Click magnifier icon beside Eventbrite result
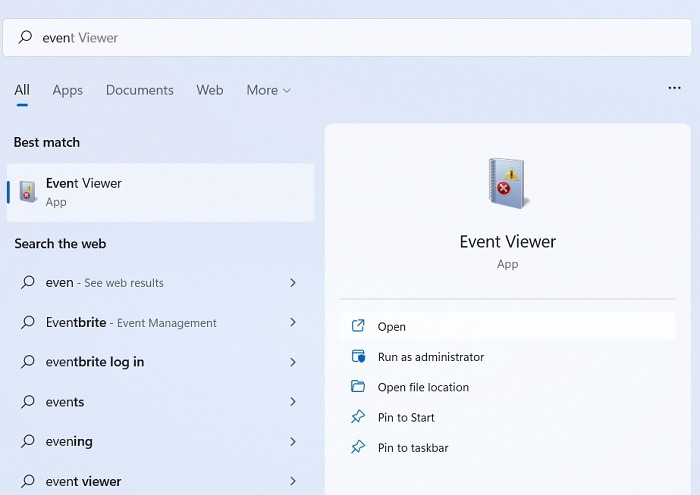The image size is (700, 495). (x=28, y=322)
